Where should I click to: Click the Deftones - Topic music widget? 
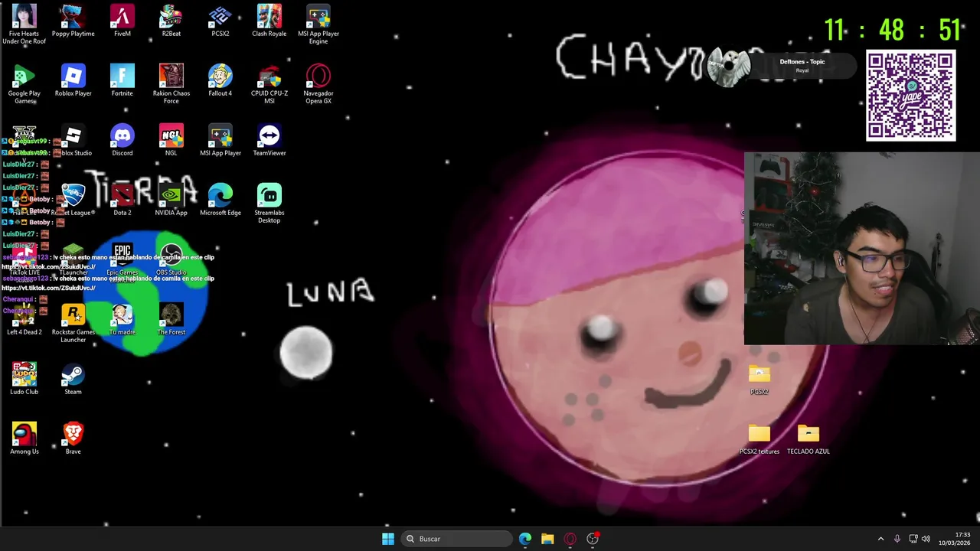782,66
